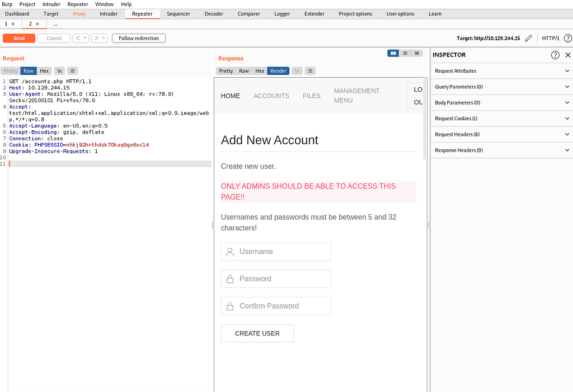Open the request pane hamburger menu
The width and height of the screenshot is (573, 392).
(x=72, y=71)
